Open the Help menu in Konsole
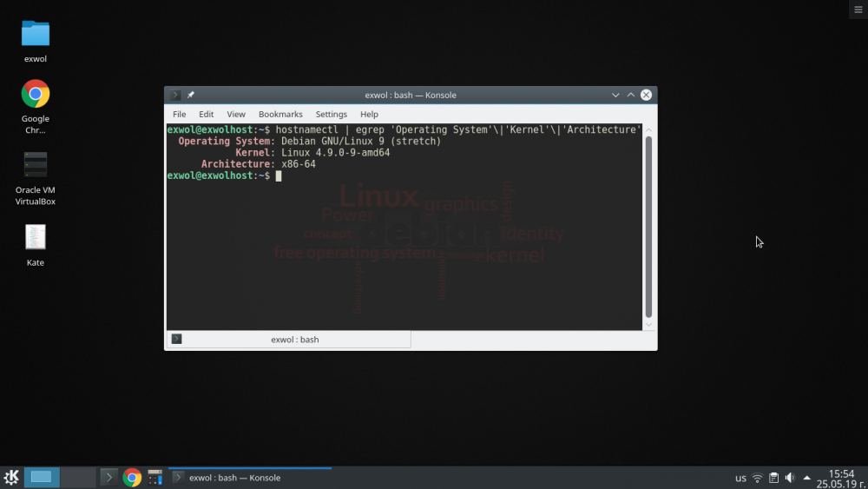This screenshot has height=489, width=868. (369, 114)
